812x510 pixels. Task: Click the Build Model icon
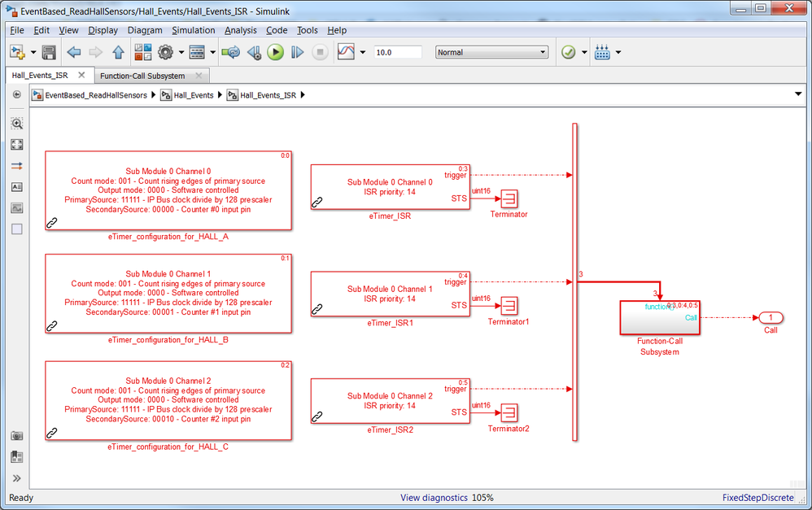coord(602,52)
